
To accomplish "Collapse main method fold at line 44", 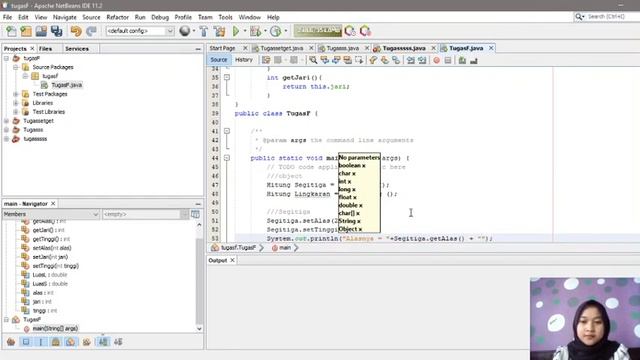I will 227,158.
